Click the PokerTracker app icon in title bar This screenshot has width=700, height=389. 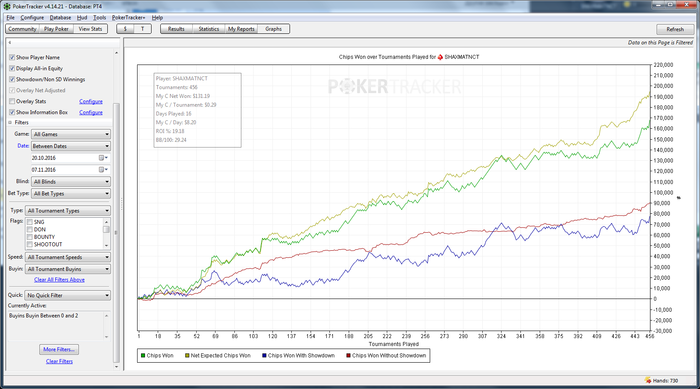pyautogui.click(x=7, y=6)
